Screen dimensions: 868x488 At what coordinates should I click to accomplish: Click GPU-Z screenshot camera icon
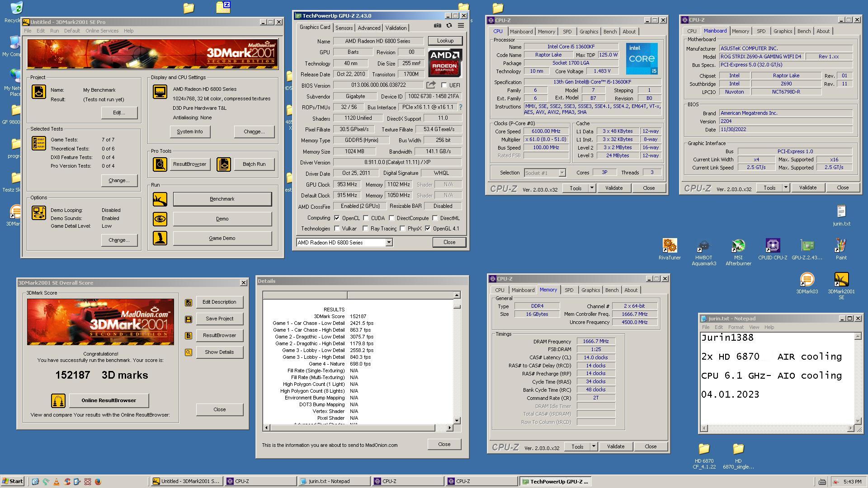coord(437,26)
